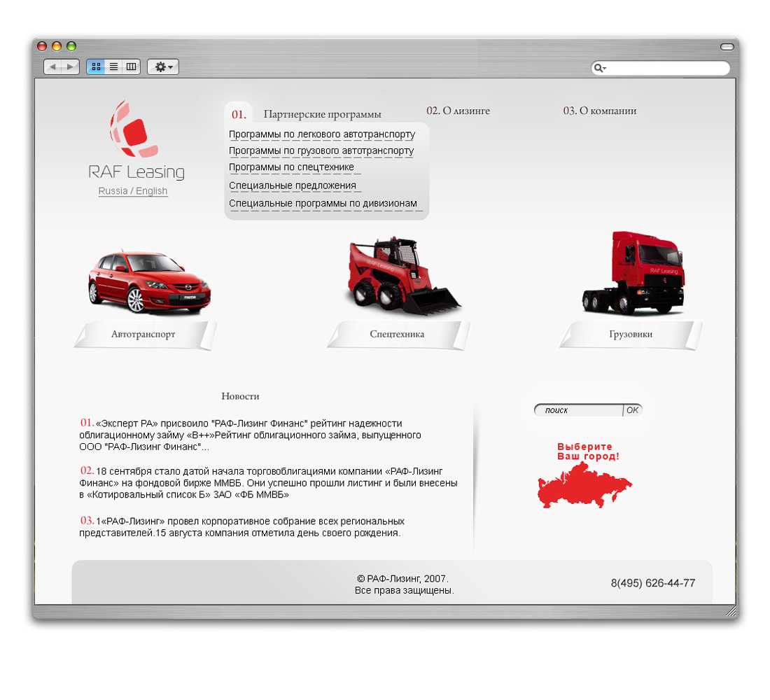770x700 pixels.
Task: Open the Автотранспорт ribbon button
Action: pyautogui.click(x=144, y=335)
